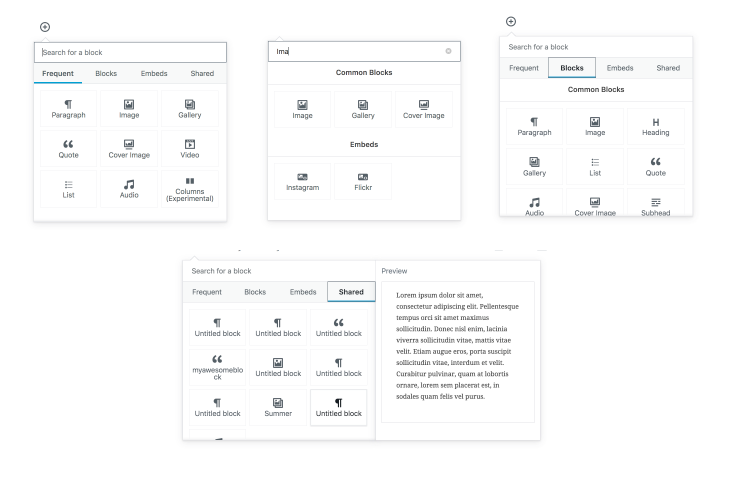The width and height of the screenshot is (742, 482).
Task: Open Embeds tab in the top-left inserter
Action: pos(154,73)
